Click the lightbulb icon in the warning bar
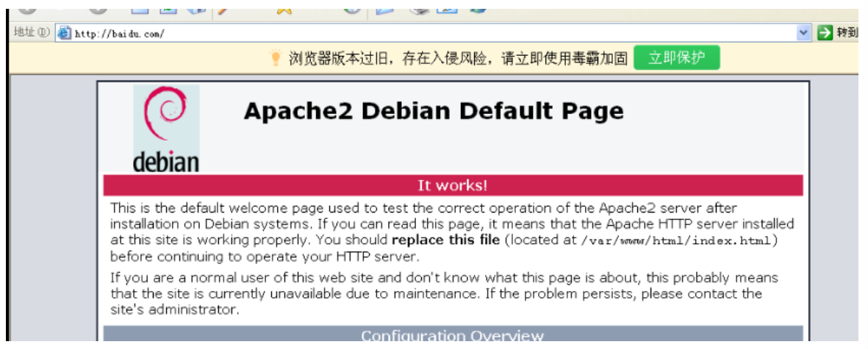Screen dimensions: 868x350 [x=276, y=58]
